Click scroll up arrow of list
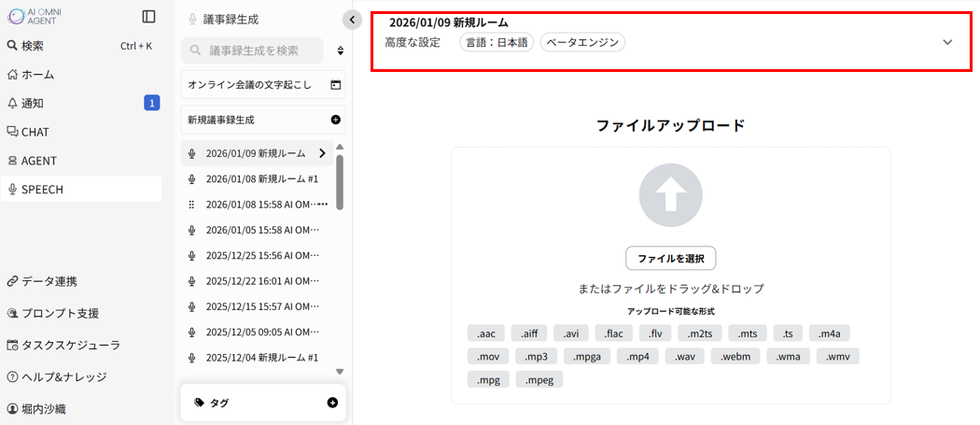The image size is (980, 425). pos(340,147)
